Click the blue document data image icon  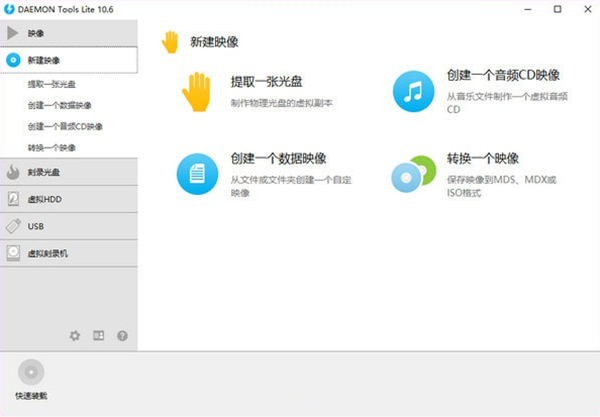click(197, 174)
